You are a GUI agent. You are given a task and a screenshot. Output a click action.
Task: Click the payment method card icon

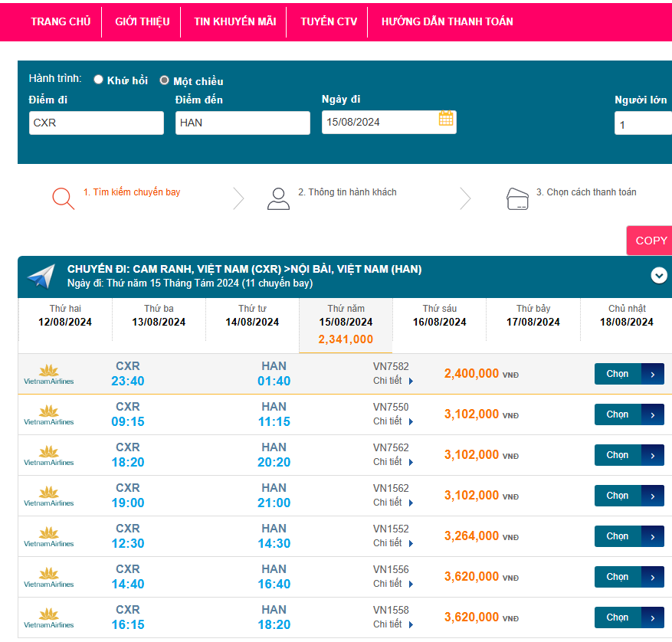[x=518, y=198]
